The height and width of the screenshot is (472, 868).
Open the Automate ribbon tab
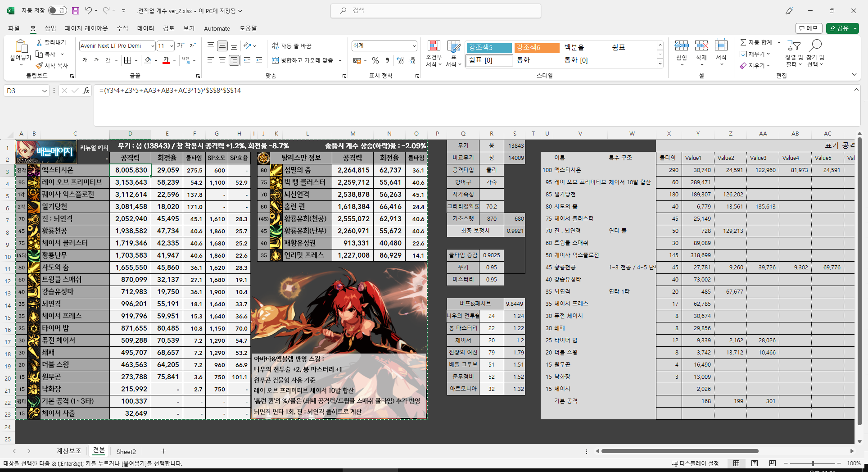[x=217, y=28]
